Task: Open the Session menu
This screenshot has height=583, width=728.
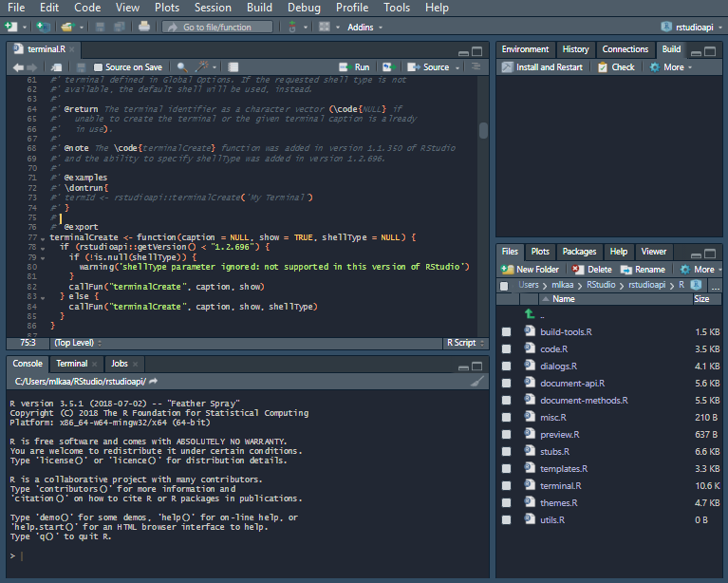Action: click(212, 8)
